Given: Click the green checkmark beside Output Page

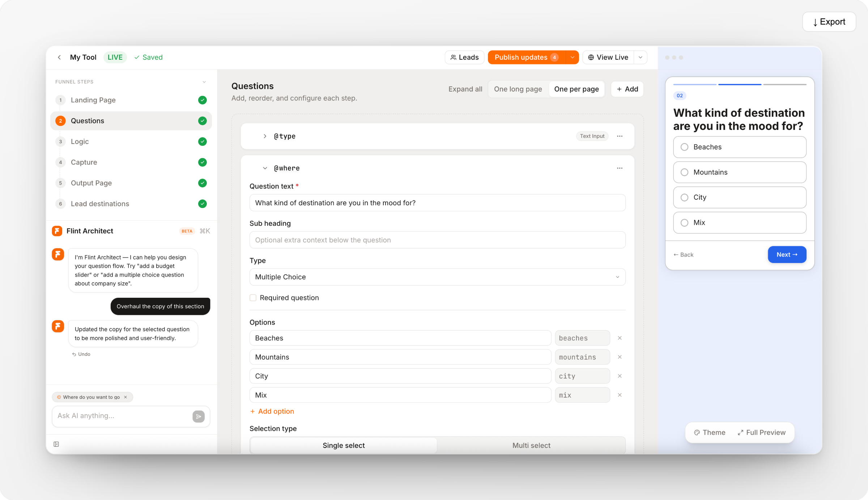Looking at the screenshot, I should [203, 183].
